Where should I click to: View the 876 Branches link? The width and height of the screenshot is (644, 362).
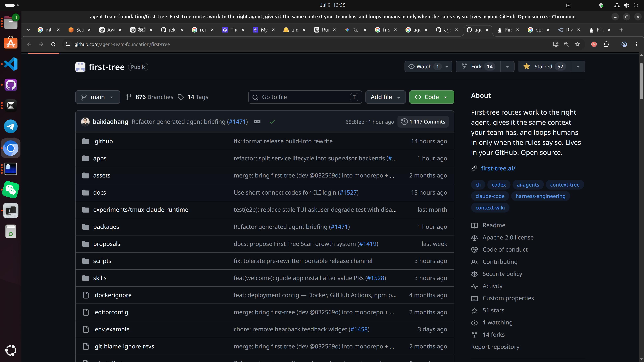(149, 97)
